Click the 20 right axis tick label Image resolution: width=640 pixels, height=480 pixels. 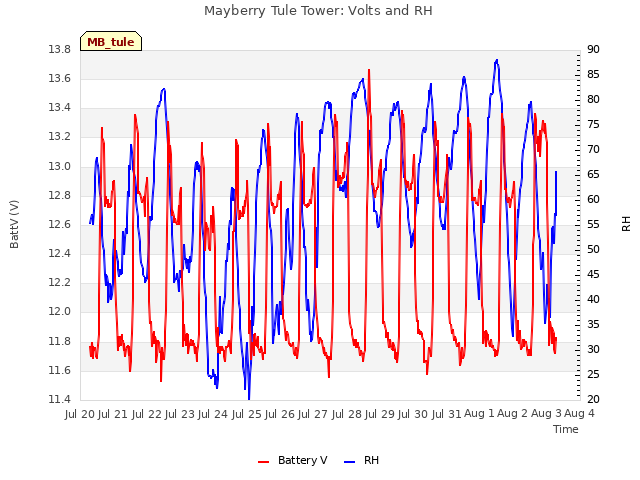click(x=593, y=399)
